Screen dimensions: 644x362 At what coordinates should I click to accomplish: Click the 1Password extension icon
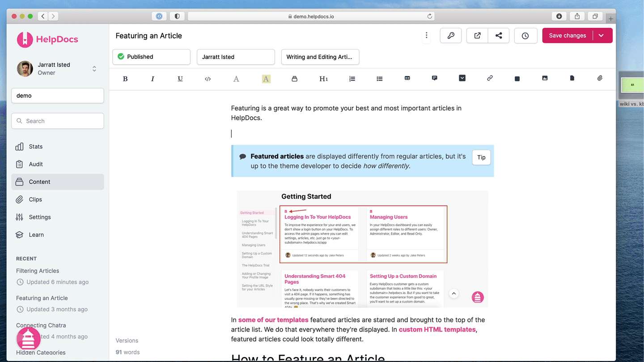click(159, 16)
